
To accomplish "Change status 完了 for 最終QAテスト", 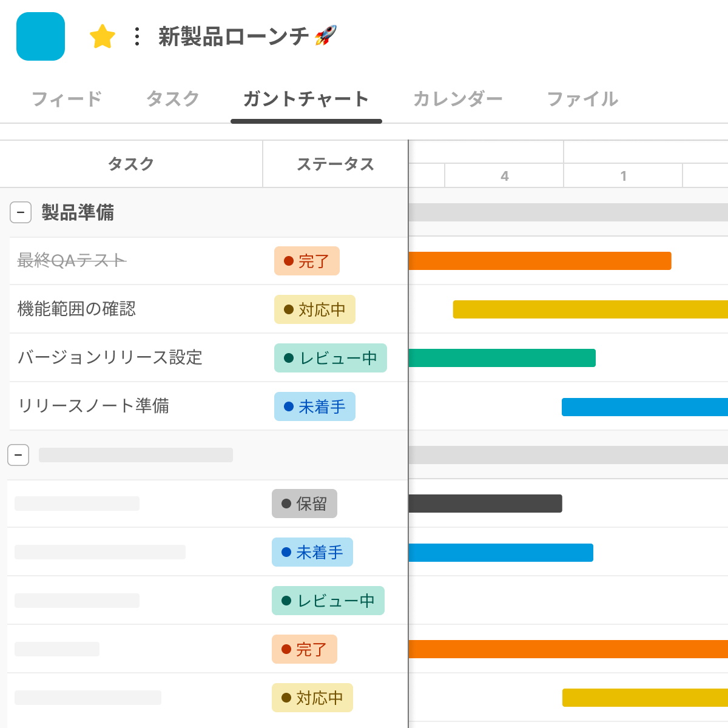I will click(306, 261).
